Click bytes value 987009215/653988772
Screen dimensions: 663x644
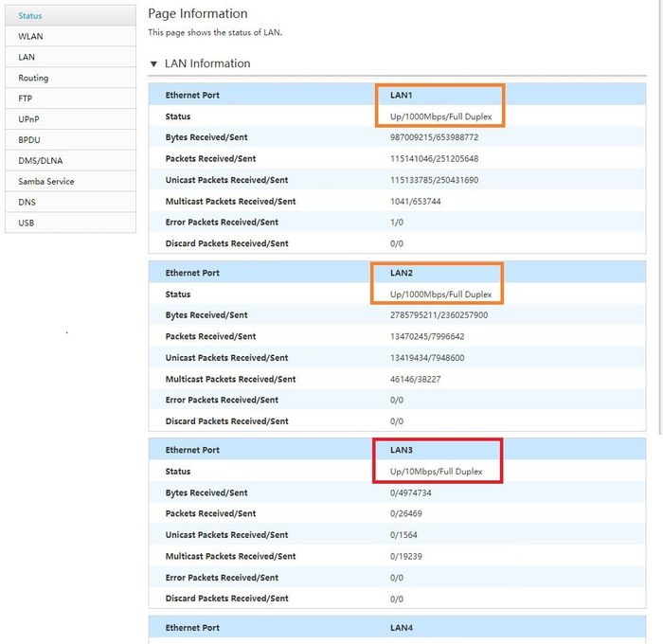[434, 137]
